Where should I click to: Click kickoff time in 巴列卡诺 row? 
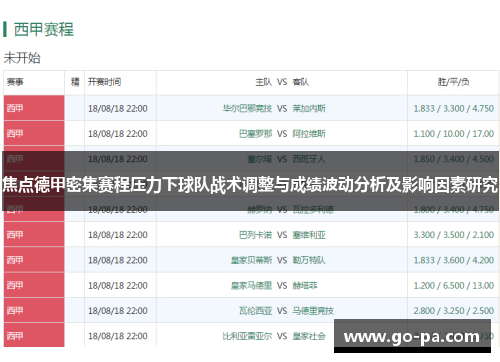point(118,235)
